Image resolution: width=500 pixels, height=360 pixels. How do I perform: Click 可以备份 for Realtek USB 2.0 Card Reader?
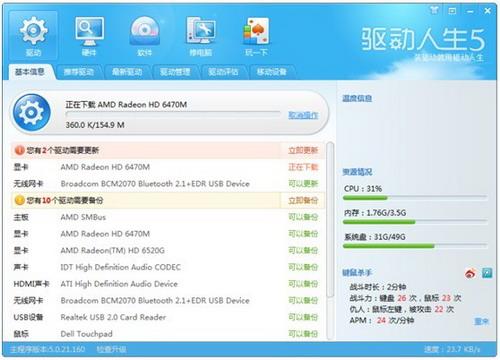(303, 317)
